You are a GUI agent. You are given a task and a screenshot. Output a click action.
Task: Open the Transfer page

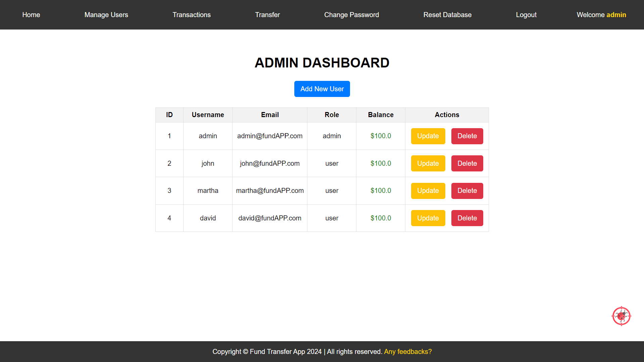[x=267, y=15]
